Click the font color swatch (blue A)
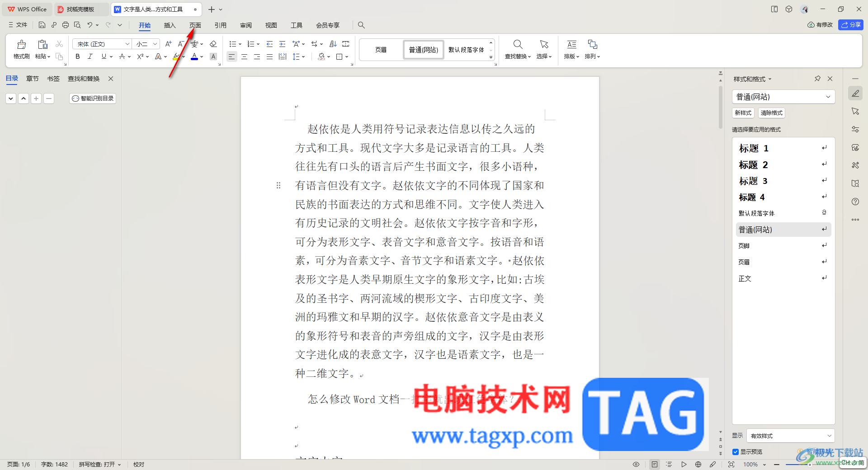Viewport: 868px width, 470px height. point(194,56)
